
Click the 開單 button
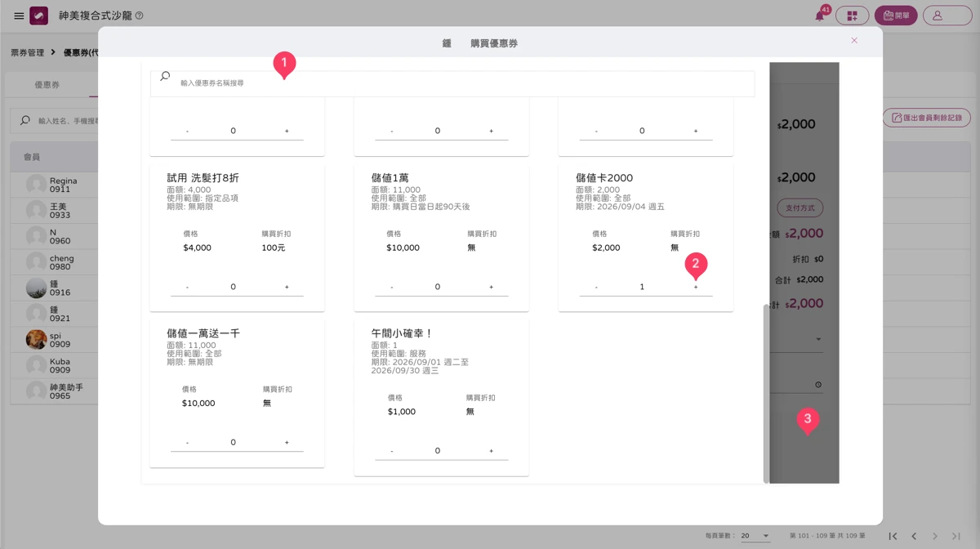[x=896, y=16]
